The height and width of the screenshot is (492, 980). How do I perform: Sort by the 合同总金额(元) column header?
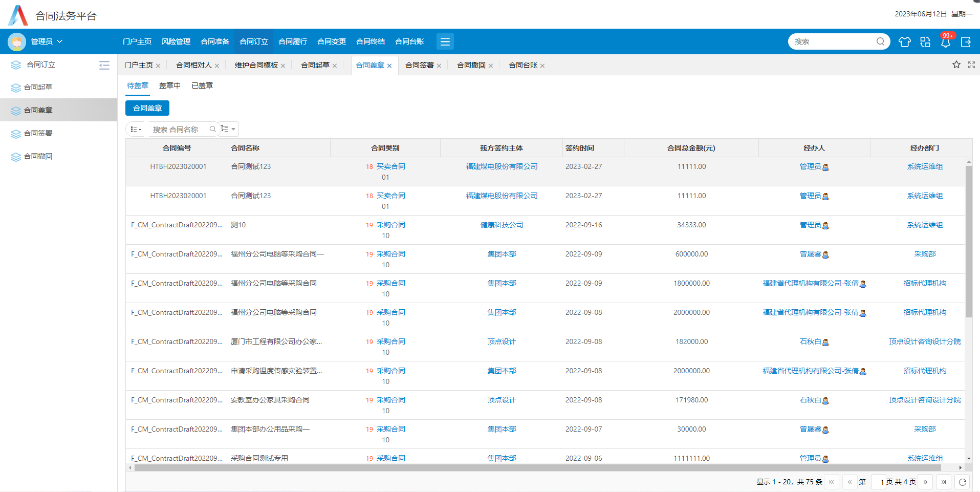(x=691, y=148)
